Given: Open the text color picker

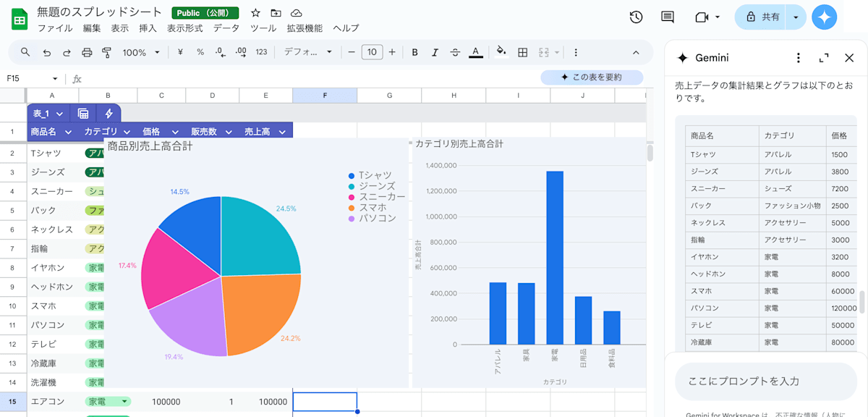Looking at the screenshot, I should pos(475,52).
